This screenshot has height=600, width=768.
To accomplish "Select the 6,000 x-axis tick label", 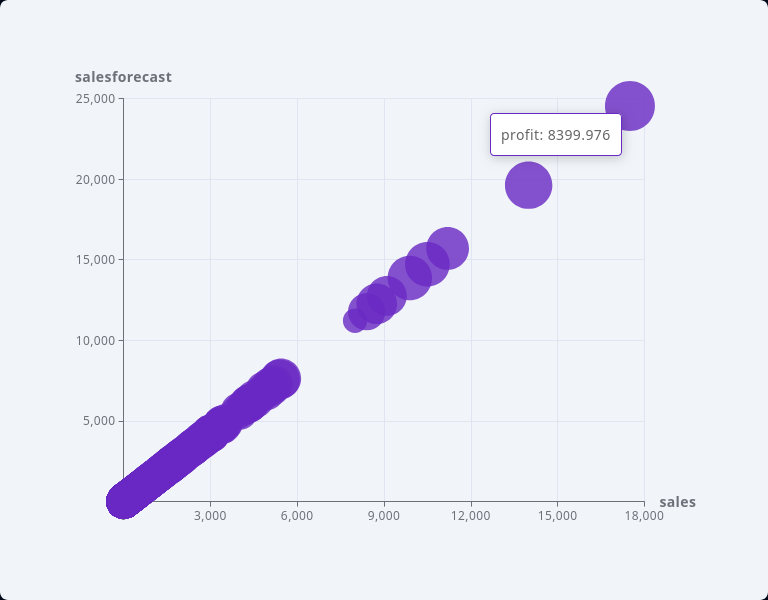I will (x=297, y=516).
